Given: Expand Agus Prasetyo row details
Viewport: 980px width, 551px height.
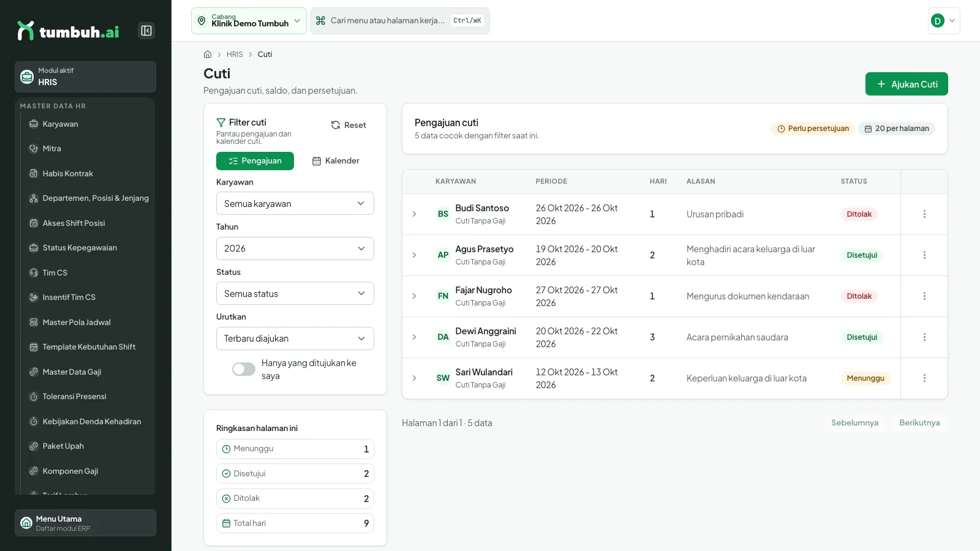Looking at the screenshot, I should (x=414, y=255).
